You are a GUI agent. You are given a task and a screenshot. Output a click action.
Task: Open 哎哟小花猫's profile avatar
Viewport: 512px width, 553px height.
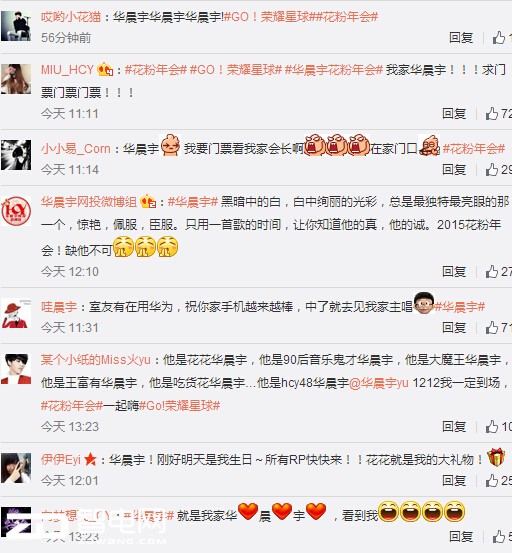coord(16,26)
